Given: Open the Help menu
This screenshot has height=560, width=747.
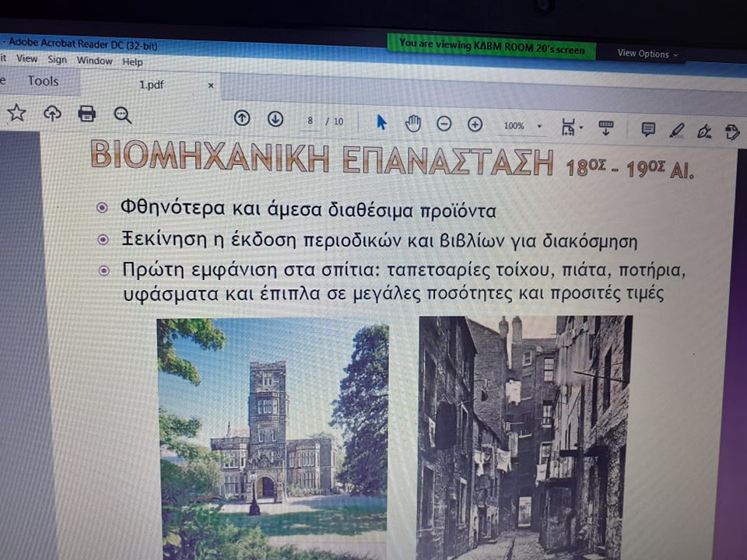Looking at the screenshot, I should (132, 61).
